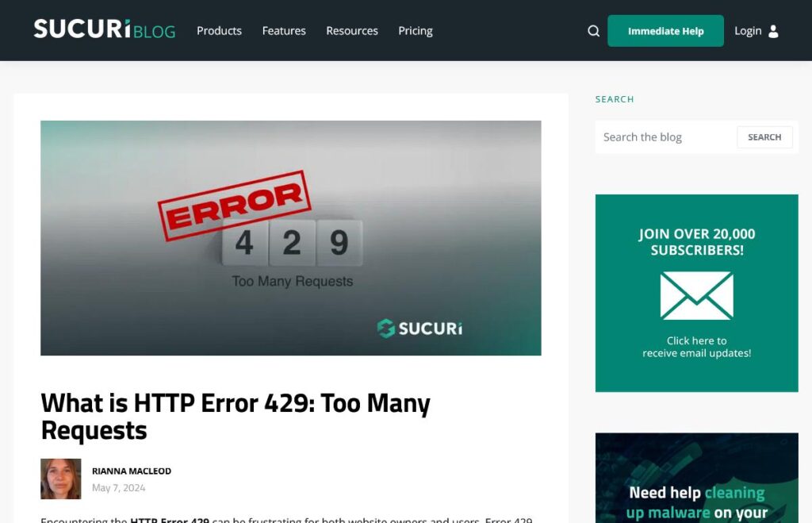
Task: Open the Features menu
Action: (x=284, y=31)
